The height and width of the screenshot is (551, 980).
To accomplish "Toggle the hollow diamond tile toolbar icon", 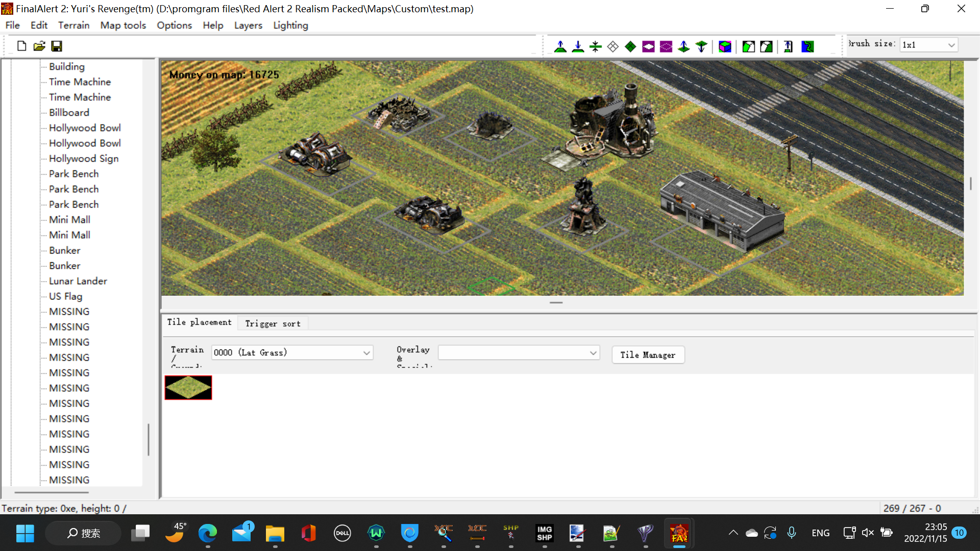I will tap(613, 46).
